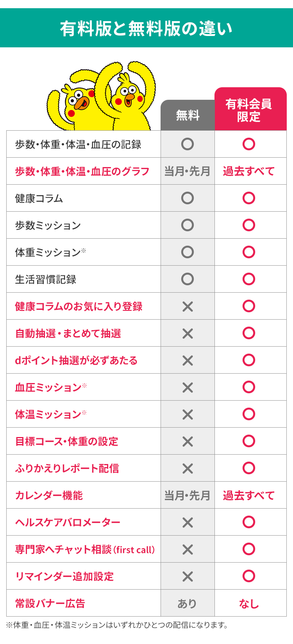Click the 健康コラムのお気に入り登録 label

pos(79,306)
